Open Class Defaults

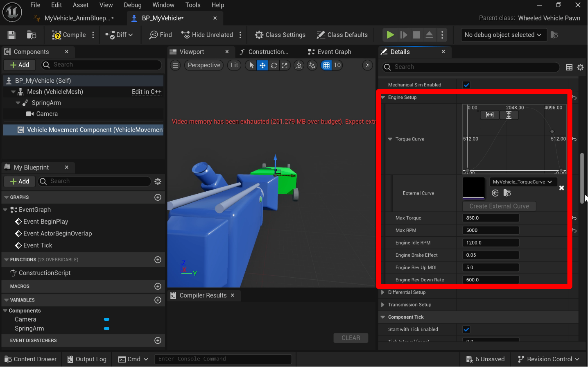[342, 35]
